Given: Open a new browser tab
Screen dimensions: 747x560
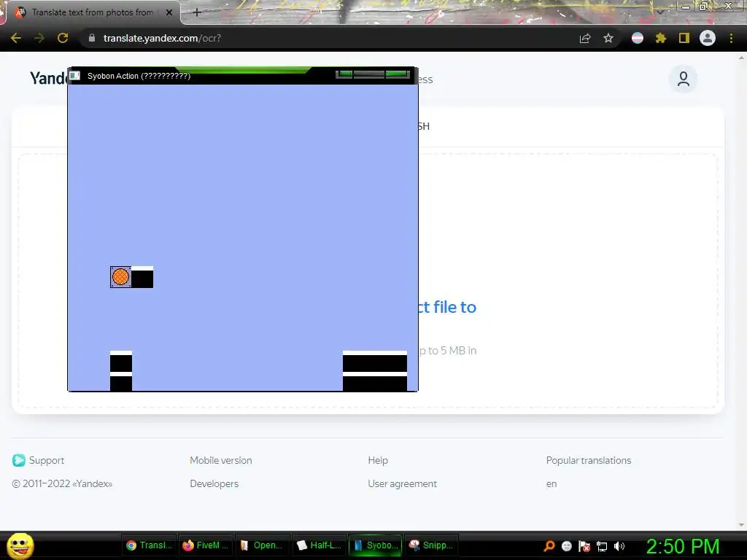Looking at the screenshot, I should pyautogui.click(x=197, y=13).
